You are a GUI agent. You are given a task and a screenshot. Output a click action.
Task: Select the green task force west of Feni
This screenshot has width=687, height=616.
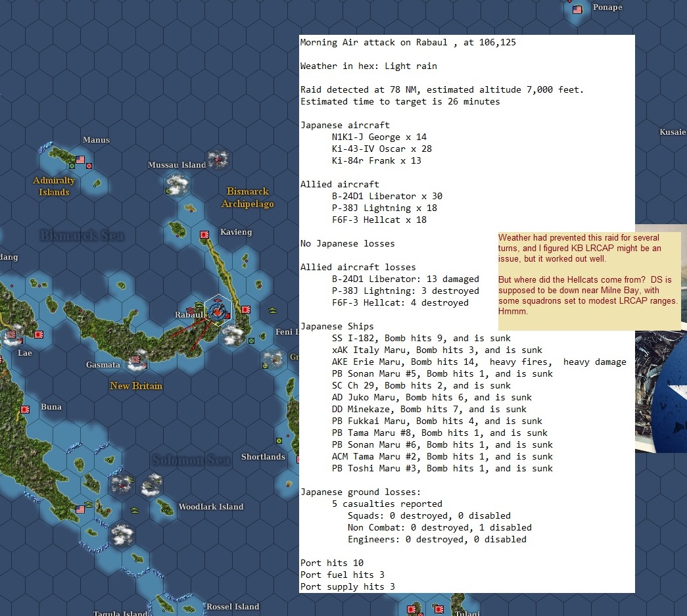coord(273,310)
